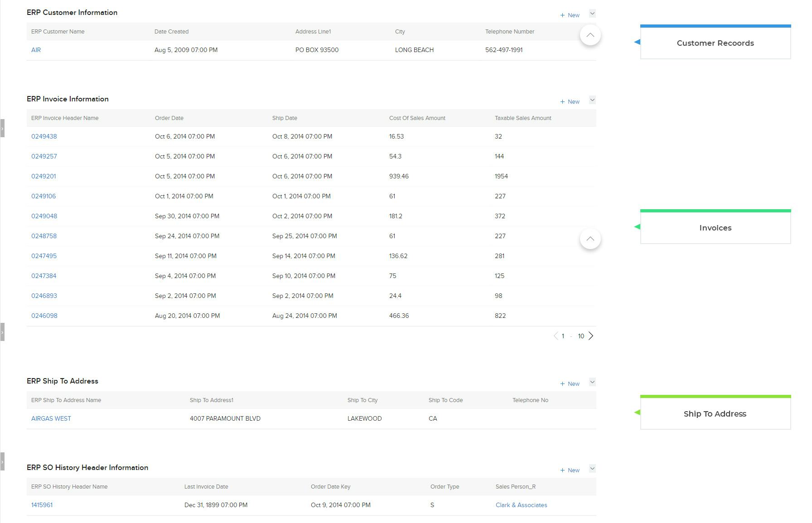Screen dimensions: 812x523
Task: Open the dropdown chevron next to New in ERP Ship To Address
Action: [592, 382]
